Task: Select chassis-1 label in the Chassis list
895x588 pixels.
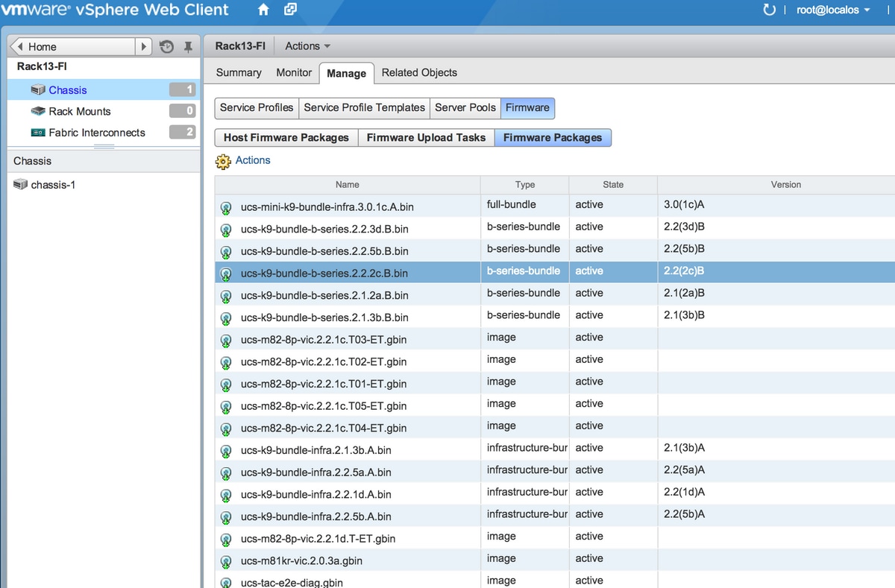Action: point(53,185)
